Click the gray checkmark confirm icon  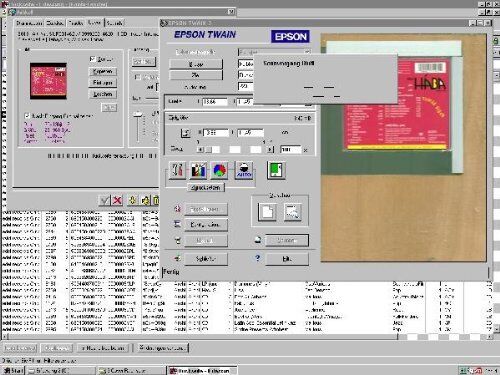click(105, 200)
